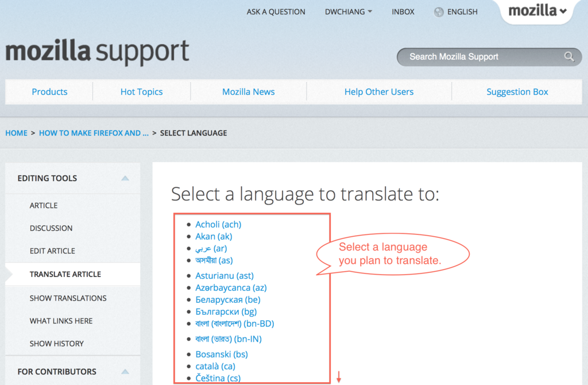Click the globe icon beside English
Viewport: 588px width, 385px height.
(x=438, y=12)
